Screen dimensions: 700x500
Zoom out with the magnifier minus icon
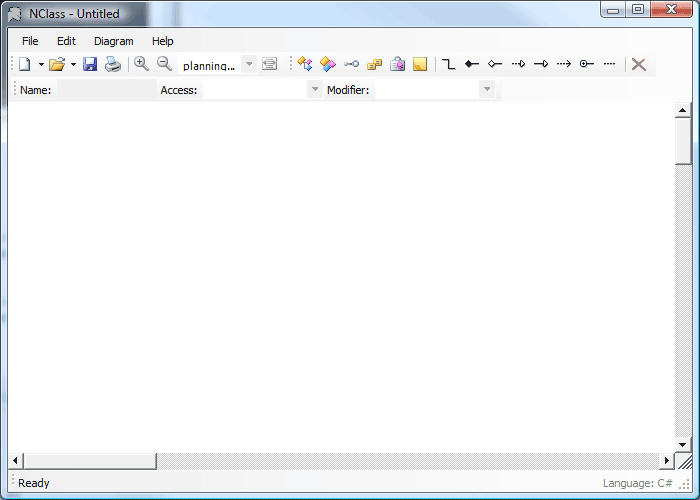pyautogui.click(x=164, y=64)
